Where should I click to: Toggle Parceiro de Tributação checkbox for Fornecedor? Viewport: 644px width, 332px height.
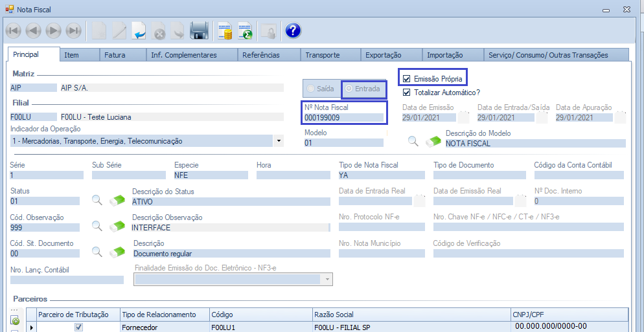pos(78,327)
